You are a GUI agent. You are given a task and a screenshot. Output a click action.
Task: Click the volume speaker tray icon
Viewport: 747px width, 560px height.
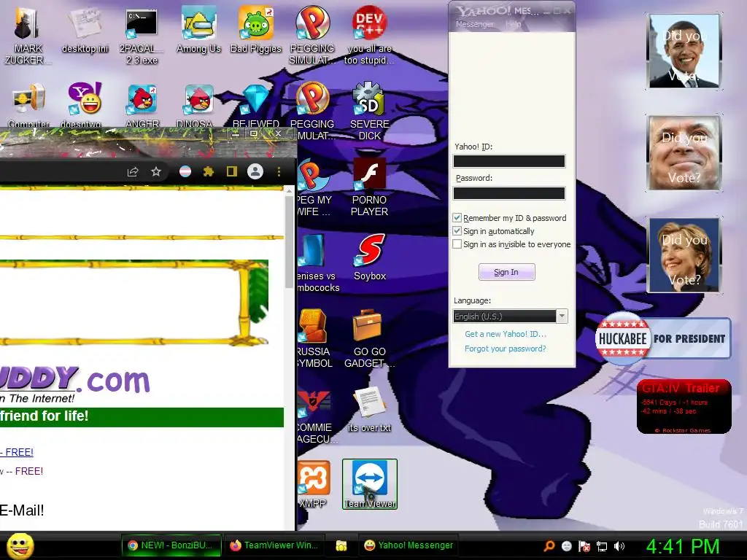click(619, 545)
